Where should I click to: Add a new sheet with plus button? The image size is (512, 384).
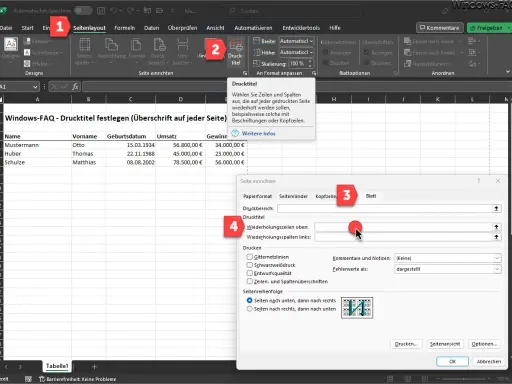click(x=94, y=367)
